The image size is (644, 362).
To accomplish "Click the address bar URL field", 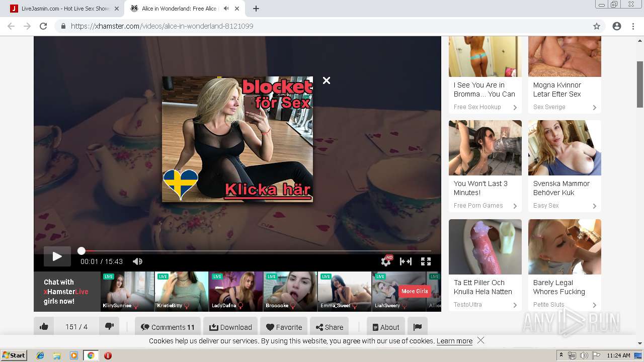I will click(322, 26).
